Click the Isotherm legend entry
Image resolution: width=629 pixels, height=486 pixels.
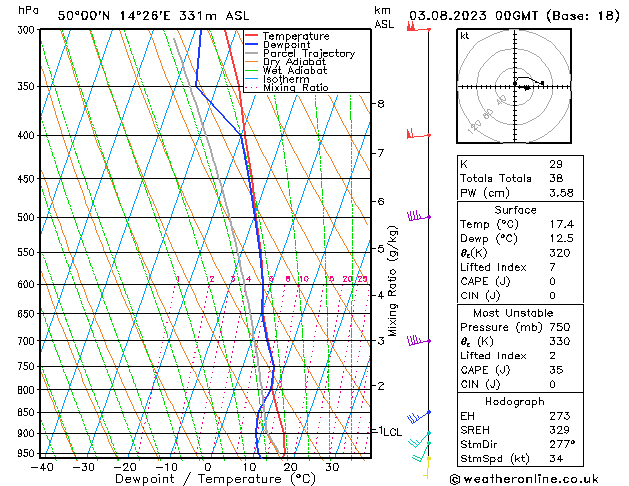[286, 79]
